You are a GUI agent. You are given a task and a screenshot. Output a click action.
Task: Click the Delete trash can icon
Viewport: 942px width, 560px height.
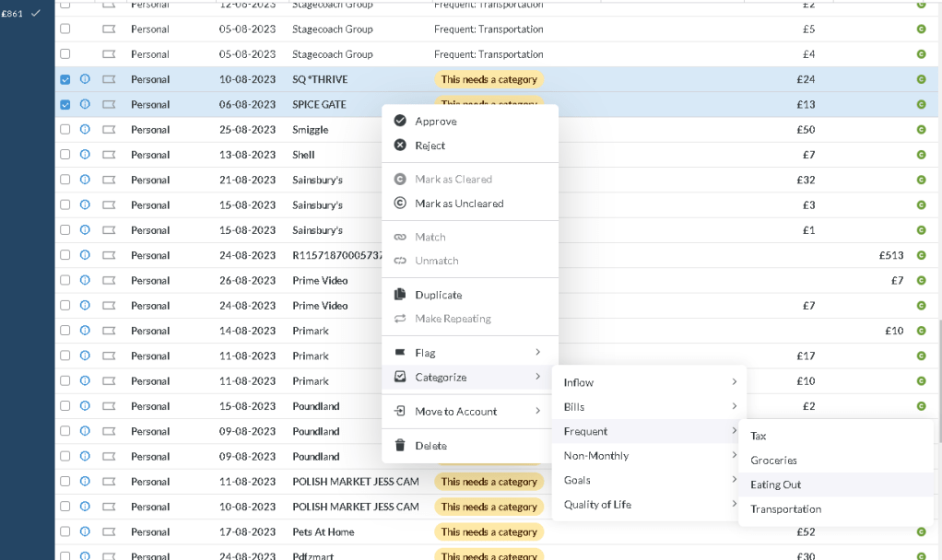coord(400,446)
